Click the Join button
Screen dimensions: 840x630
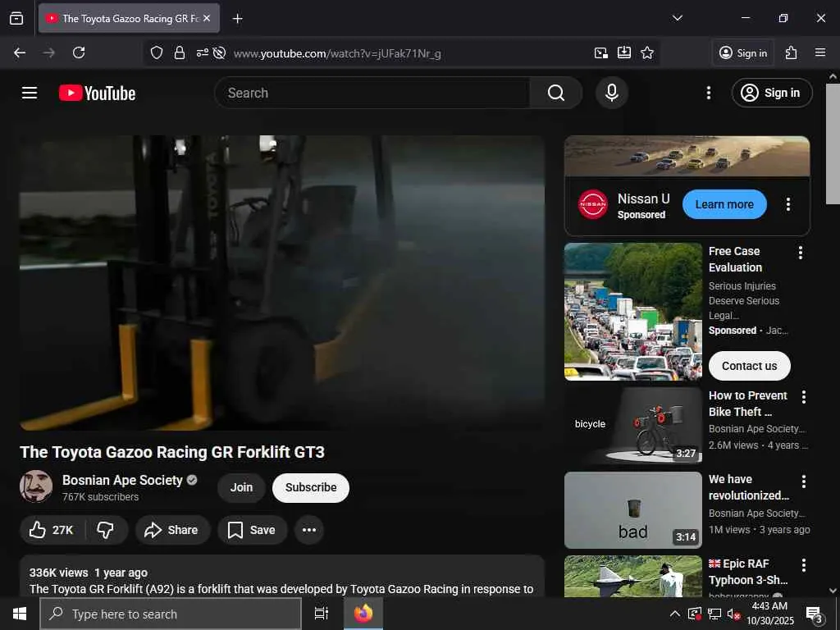click(x=241, y=487)
